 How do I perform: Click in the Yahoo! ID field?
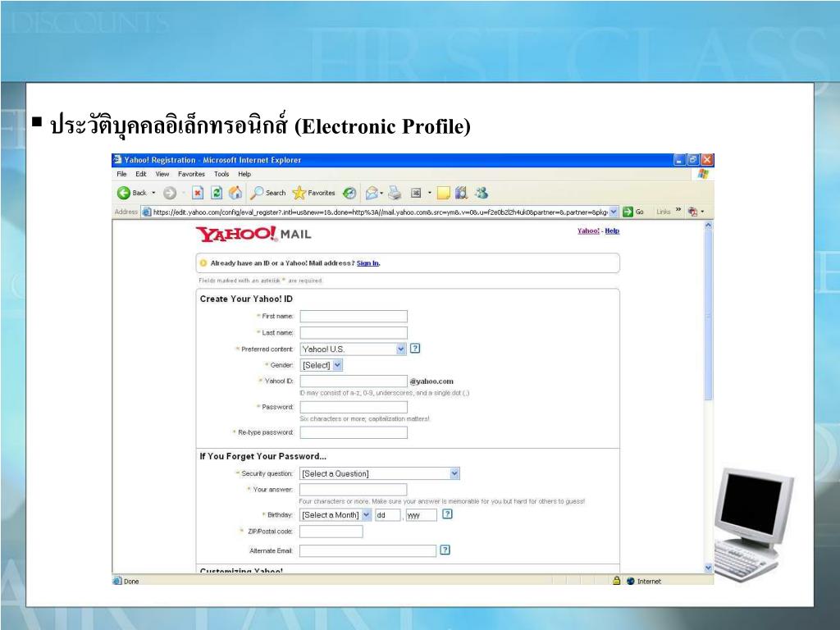(354, 381)
